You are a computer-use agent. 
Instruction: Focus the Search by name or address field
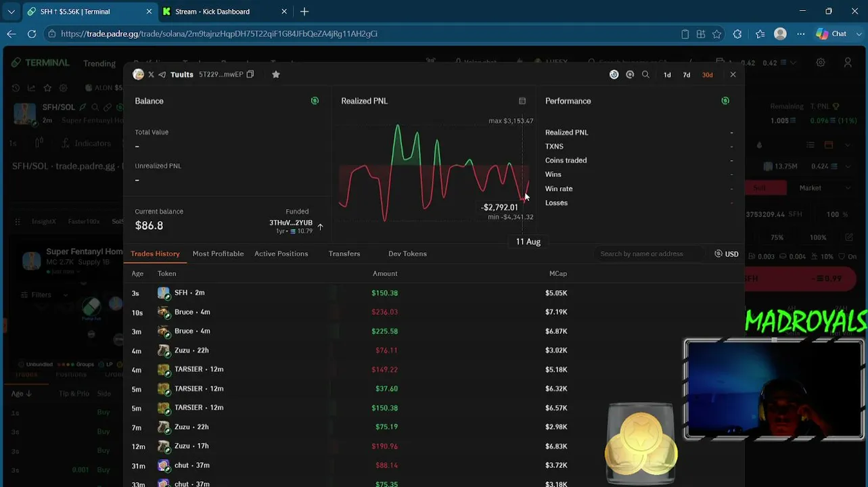coord(649,254)
